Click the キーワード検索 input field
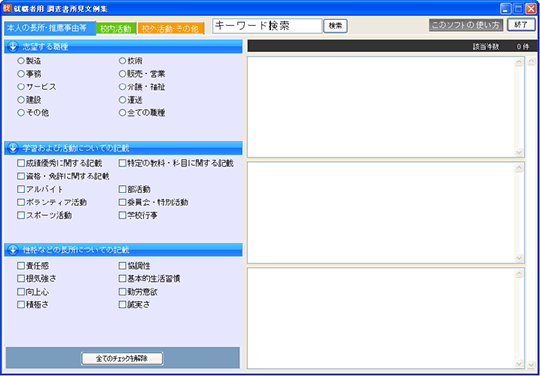Viewport: 540px width, 376px height. tap(267, 26)
